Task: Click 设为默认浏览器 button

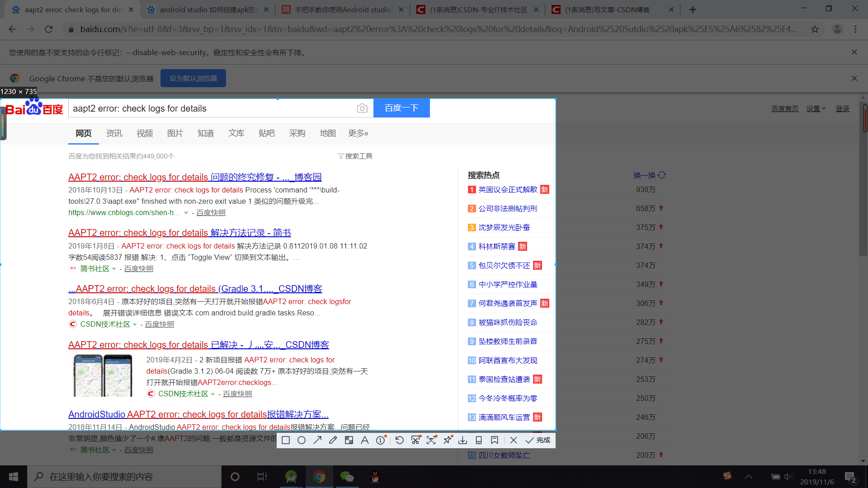Action: pyautogui.click(x=193, y=78)
